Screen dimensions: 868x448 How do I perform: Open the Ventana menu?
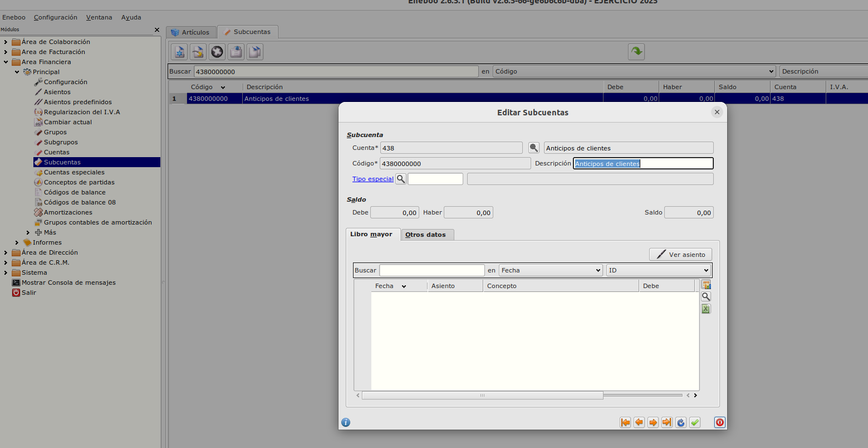click(99, 17)
